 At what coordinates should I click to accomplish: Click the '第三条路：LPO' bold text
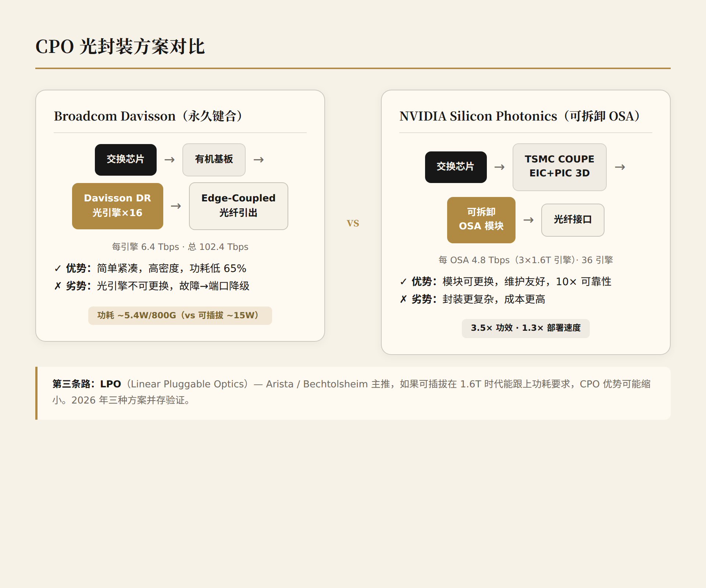pos(87,384)
